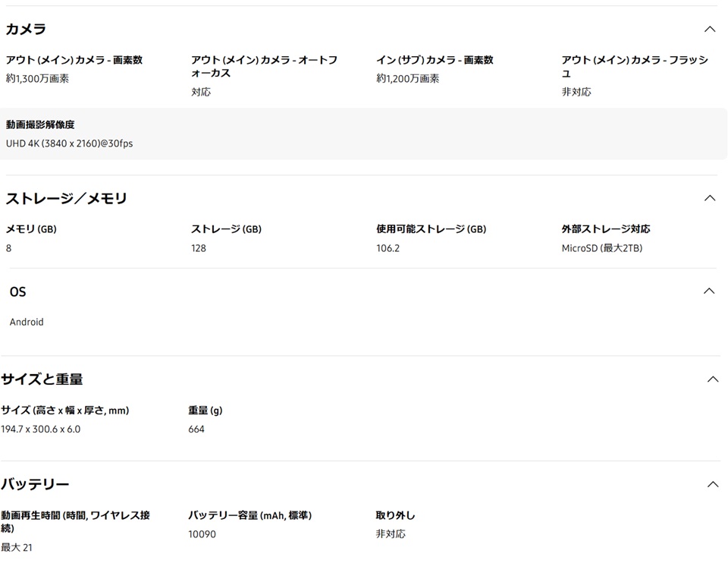Click the ストレージ／メモリ heading text
The image size is (728, 576).
66,199
